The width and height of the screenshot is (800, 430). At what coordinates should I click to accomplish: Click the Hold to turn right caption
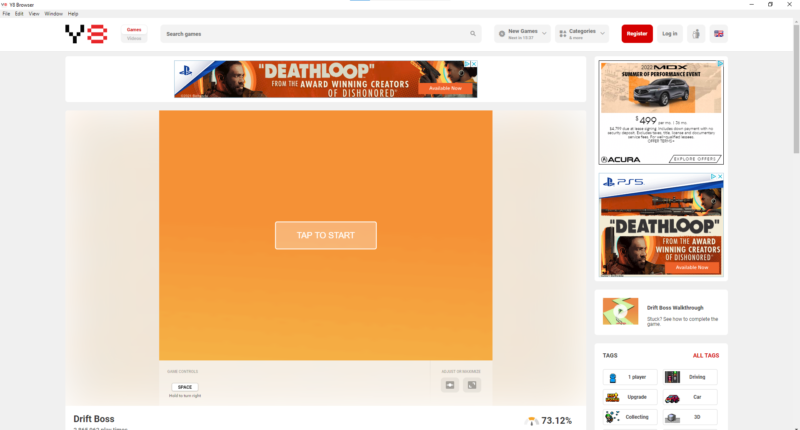[185, 396]
